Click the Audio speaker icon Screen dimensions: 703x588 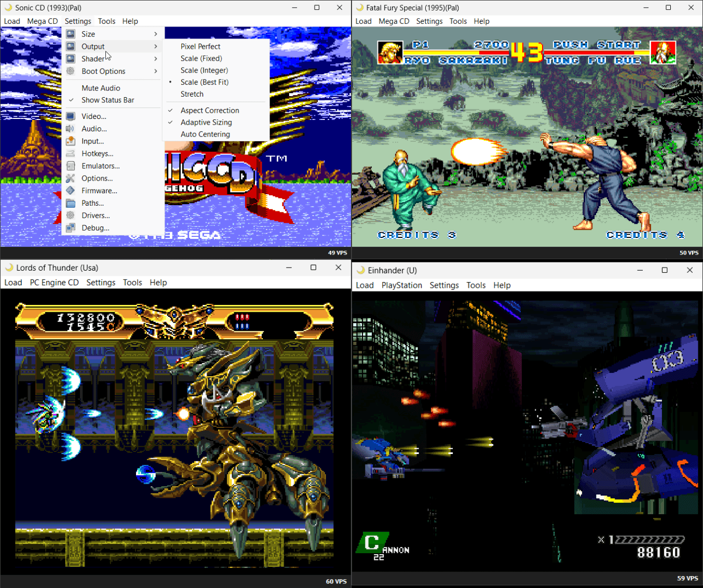click(x=71, y=129)
